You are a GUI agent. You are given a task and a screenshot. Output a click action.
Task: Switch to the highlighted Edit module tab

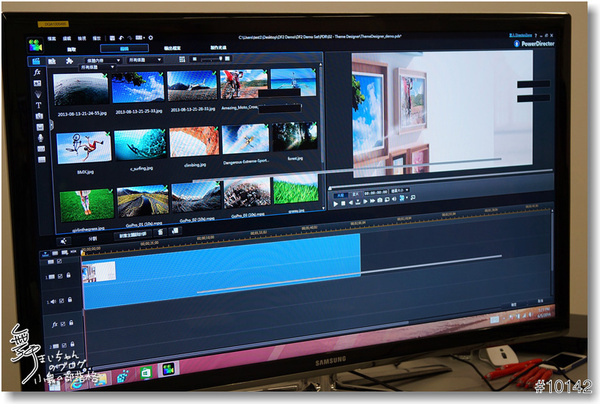[x=124, y=48]
